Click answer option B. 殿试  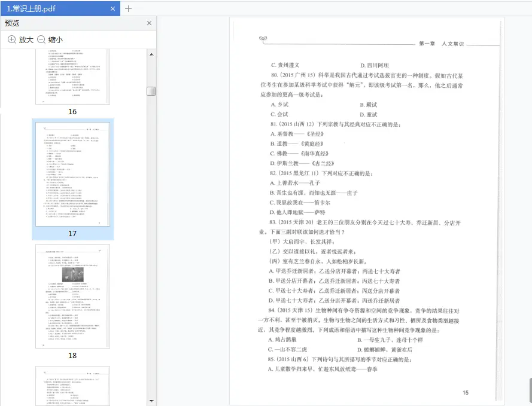click(x=369, y=105)
